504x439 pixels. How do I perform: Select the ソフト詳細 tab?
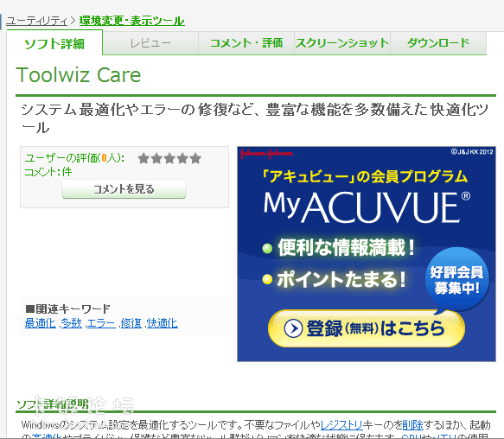point(54,43)
